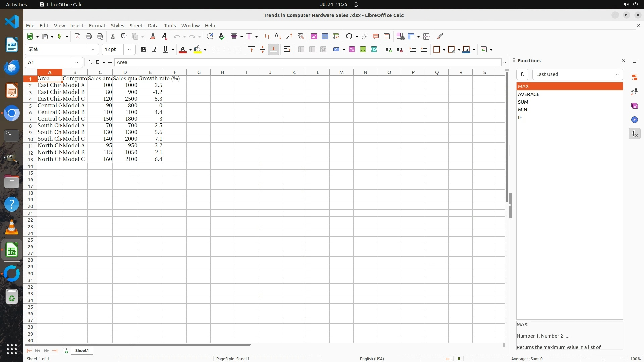Viewport: 644px width, 362px height.
Task: Open the Data menu
Action: point(153,25)
